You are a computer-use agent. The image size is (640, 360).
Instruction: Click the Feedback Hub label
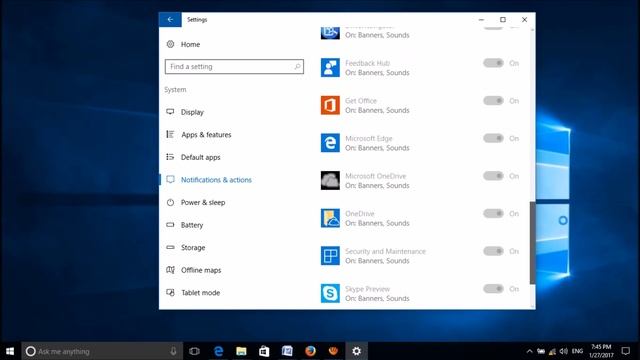tap(367, 63)
